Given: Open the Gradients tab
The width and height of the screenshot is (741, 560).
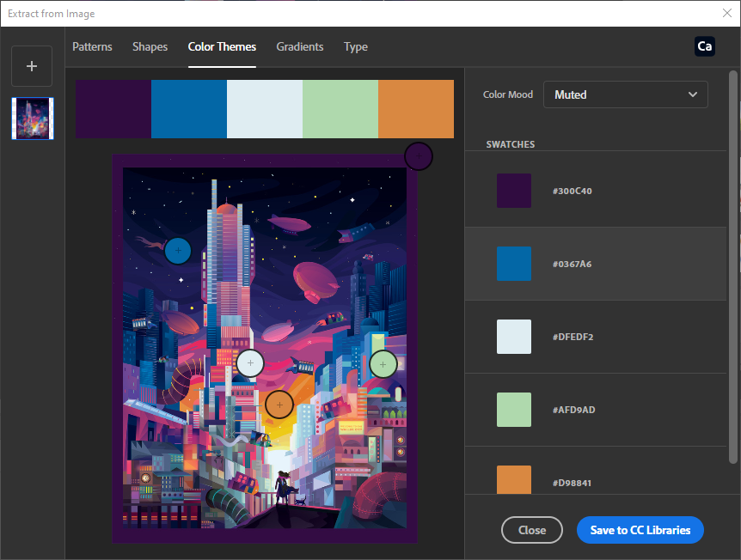Looking at the screenshot, I should pyautogui.click(x=300, y=46).
